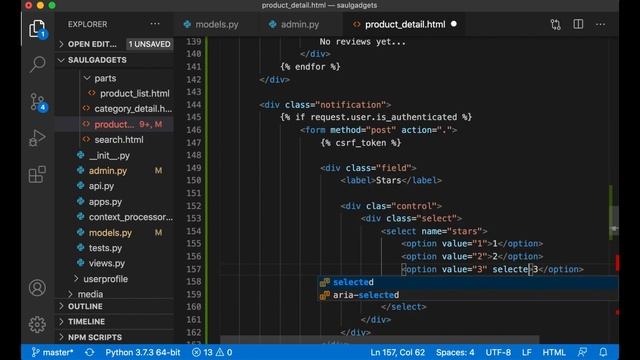
Task: Open product_list.html in explorer
Action: tap(135, 93)
